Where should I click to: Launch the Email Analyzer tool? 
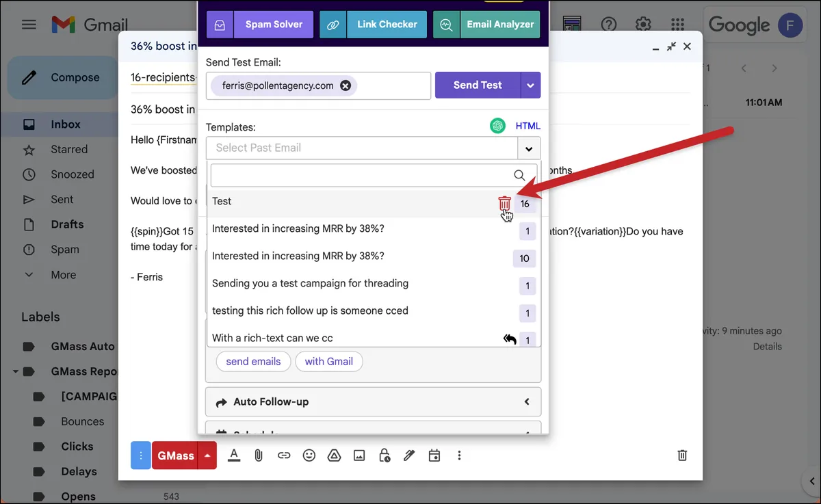(x=486, y=25)
